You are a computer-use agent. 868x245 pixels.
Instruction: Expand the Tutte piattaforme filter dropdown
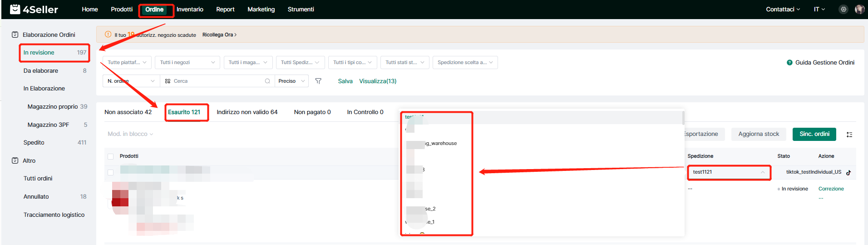[127, 62]
